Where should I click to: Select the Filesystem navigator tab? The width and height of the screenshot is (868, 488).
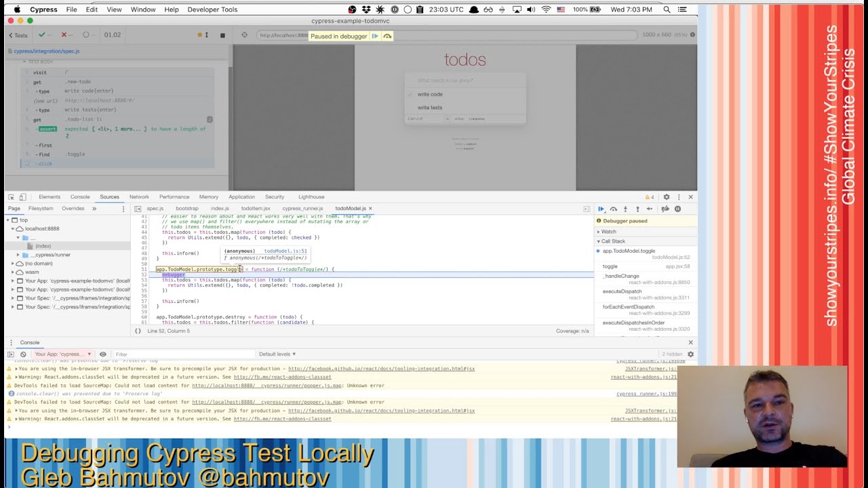[x=41, y=209]
